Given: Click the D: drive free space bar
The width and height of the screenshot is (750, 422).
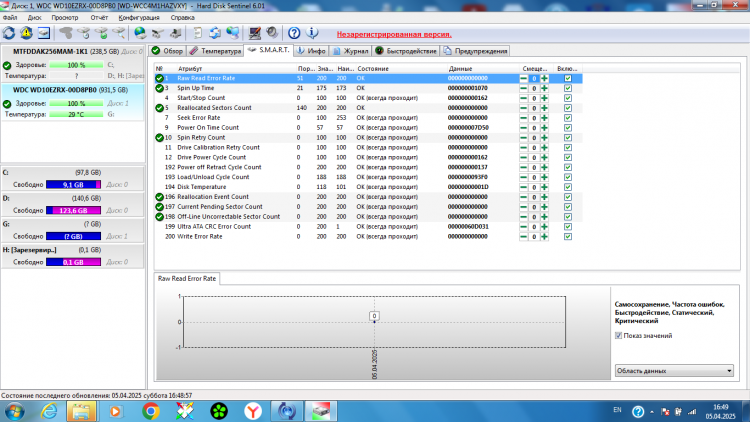Looking at the screenshot, I should coord(73,211).
